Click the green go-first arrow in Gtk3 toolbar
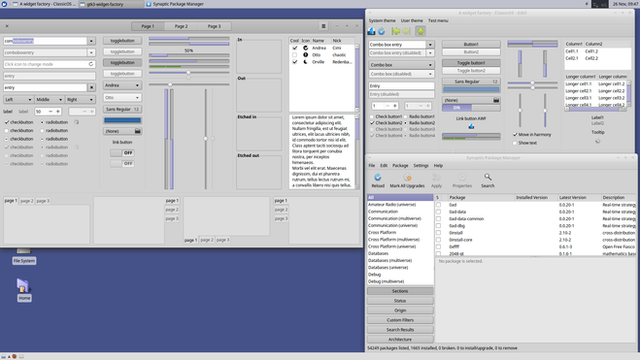Image resolution: width=640 pixels, height=360 pixels. click(396, 31)
